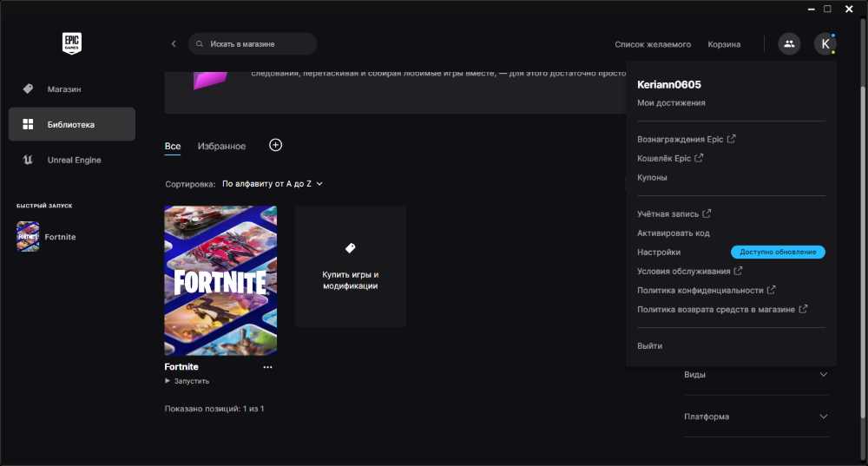Expand the Виды filter

click(x=756, y=375)
